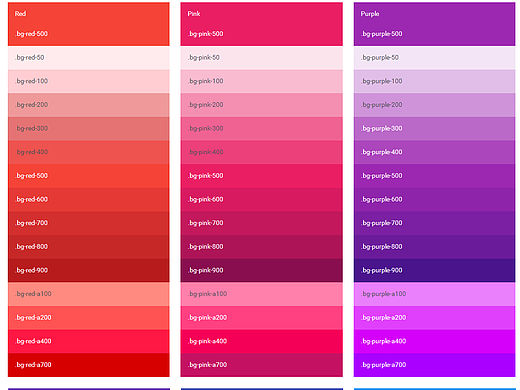Viewport: 520px width, 390px height.
Task: Select the .bg-pink-900 color row
Action: click(261, 271)
